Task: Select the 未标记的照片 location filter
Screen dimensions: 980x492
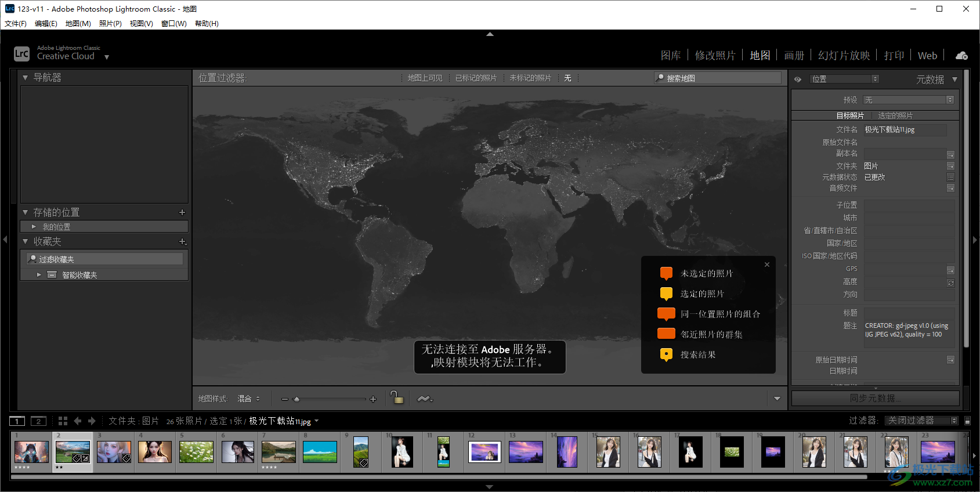Action: (530, 78)
